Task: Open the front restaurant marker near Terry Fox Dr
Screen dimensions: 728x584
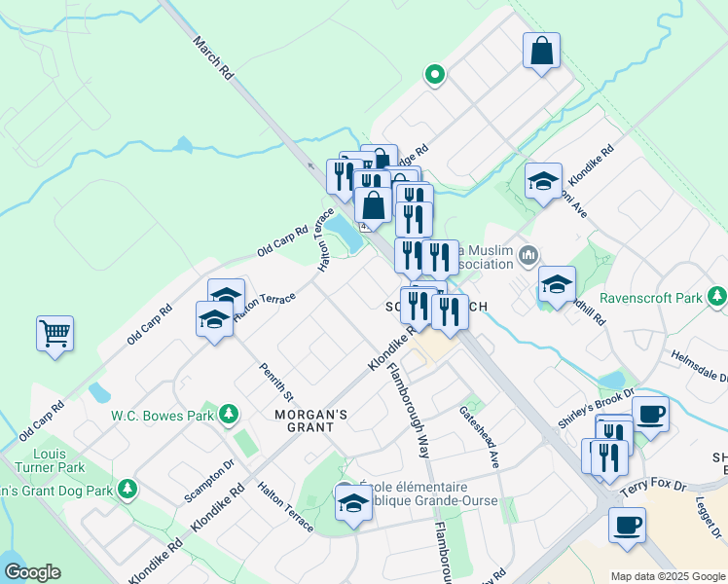Action: pyautogui.click(x=609, y=460)
